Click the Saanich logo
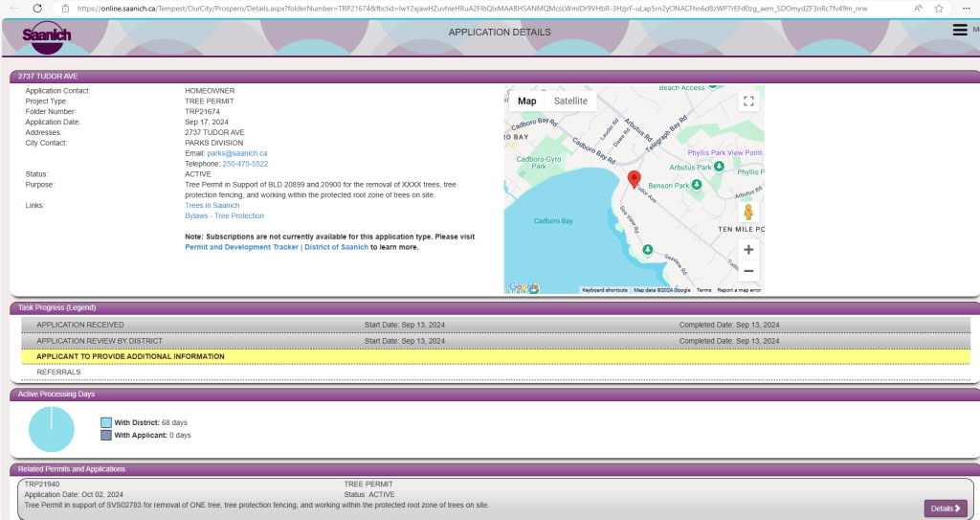980x520 pixels. (x=46, y=37)
